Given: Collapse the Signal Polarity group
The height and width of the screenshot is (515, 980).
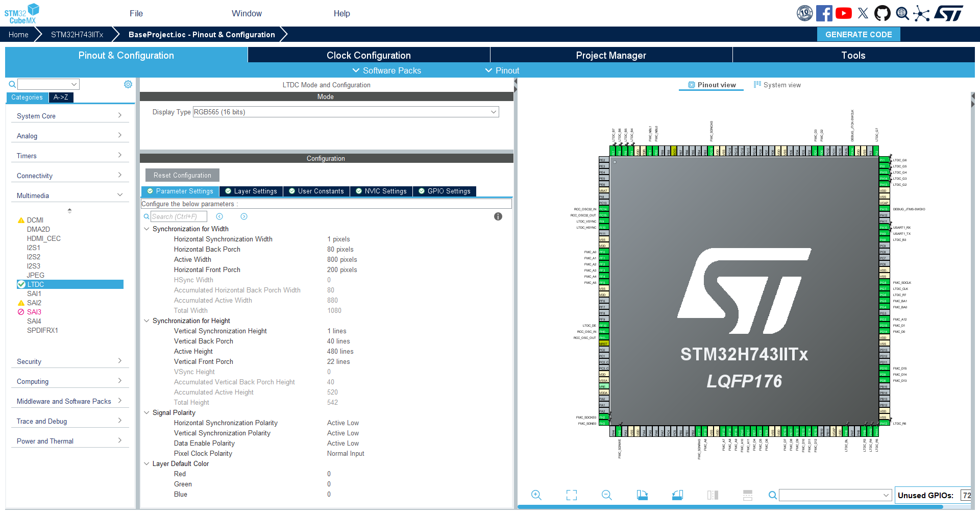Looking at the screenshot, I should 146,412.
